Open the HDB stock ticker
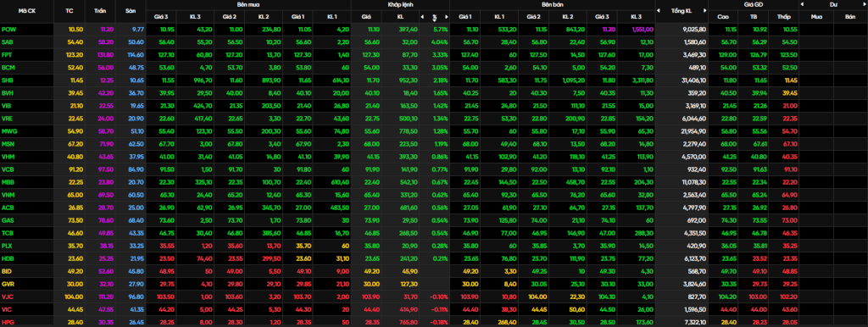The image size is (868, 327). [8, 258]
